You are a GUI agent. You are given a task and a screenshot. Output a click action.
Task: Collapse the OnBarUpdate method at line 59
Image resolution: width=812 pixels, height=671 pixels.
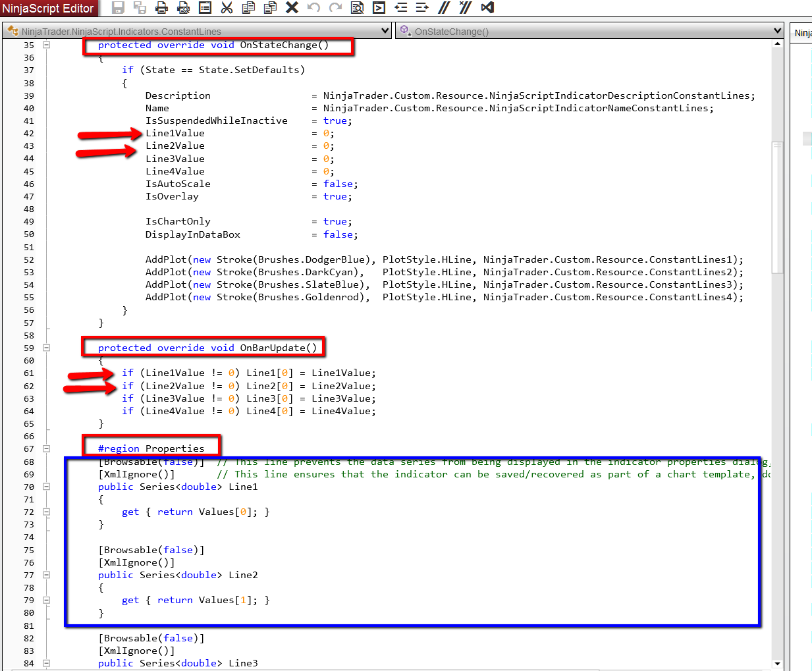pyautogui.click(x=47, y=348)
